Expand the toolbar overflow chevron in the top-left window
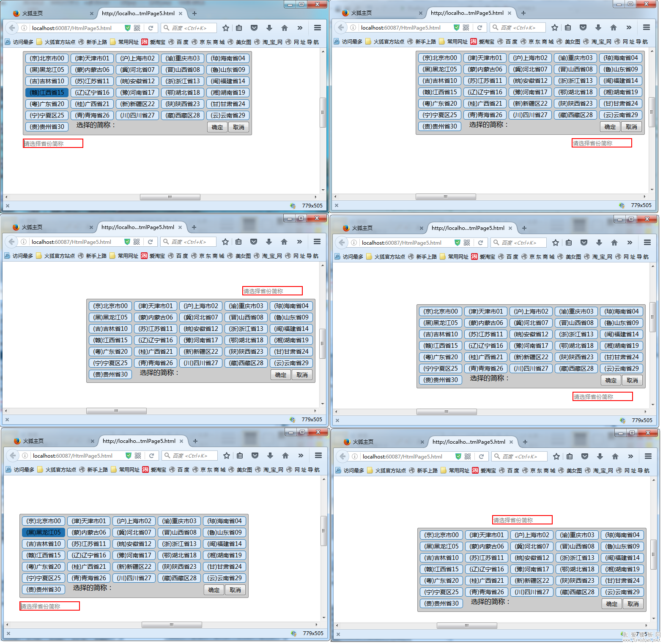 pyautogui.click(x=300, y=28)
